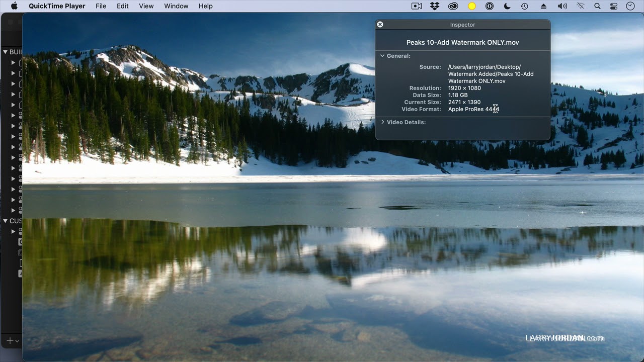644x362 pixels.
Task: Close the Inspector panel
Action: (380, 25)
